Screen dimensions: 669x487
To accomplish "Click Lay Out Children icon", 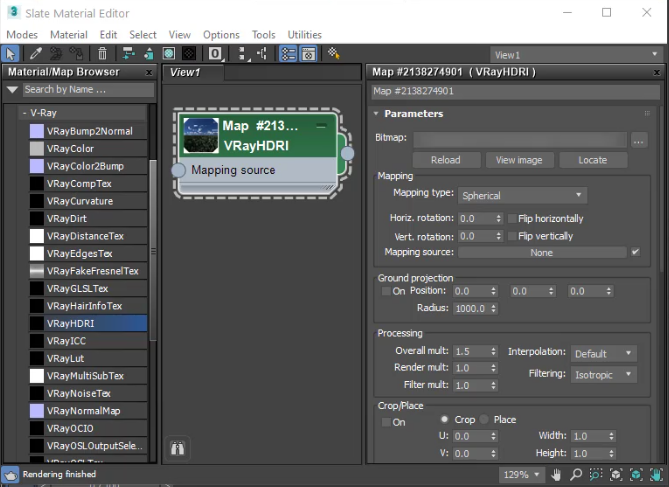I will coord(262,54).
